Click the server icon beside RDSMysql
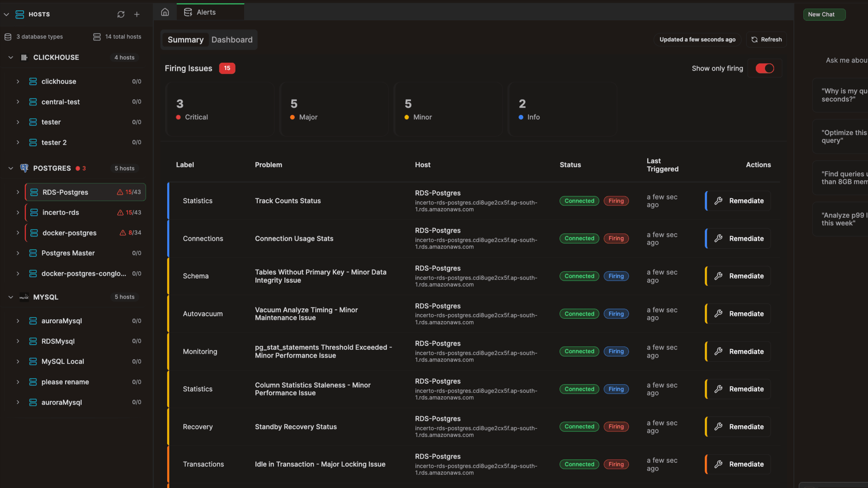 click(33, 341)
